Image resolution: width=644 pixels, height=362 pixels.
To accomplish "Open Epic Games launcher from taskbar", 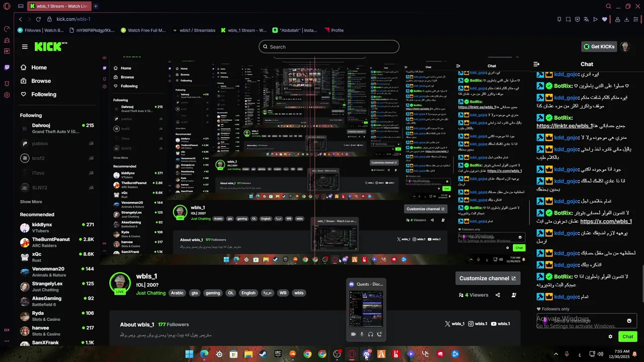I will 278,354.
